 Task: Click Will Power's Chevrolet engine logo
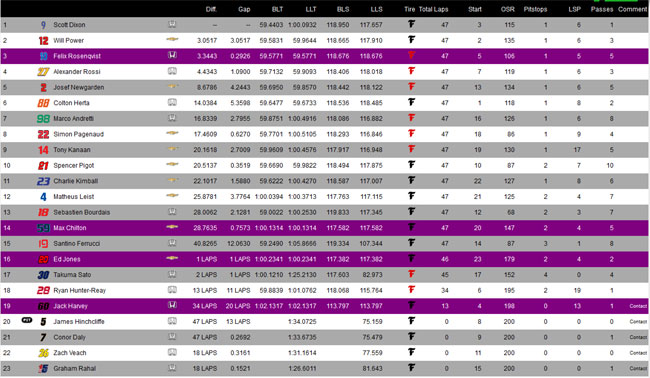point(172,40)
